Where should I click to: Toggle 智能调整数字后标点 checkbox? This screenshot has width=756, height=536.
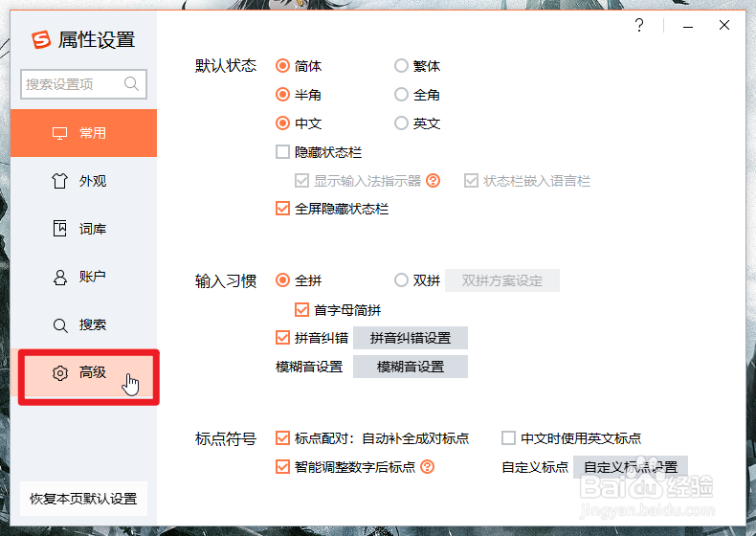coord(282,466)
